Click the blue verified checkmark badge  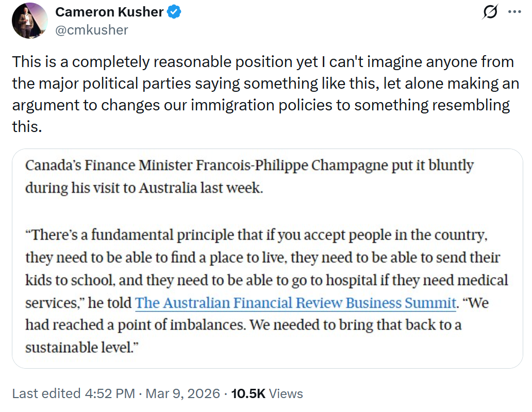[x=171, y=13]
